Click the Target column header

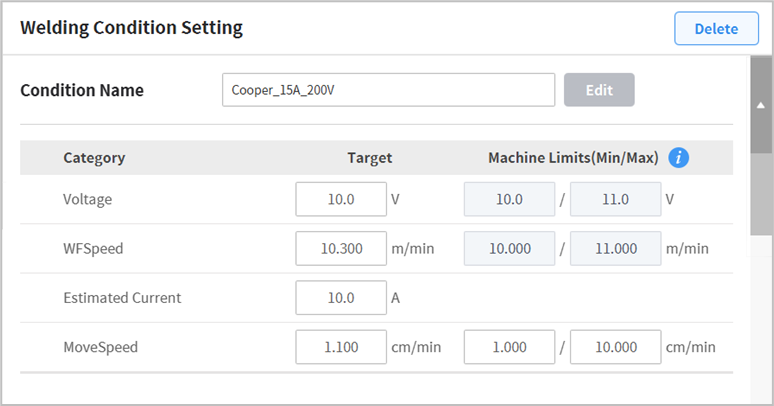coord(369,157)
